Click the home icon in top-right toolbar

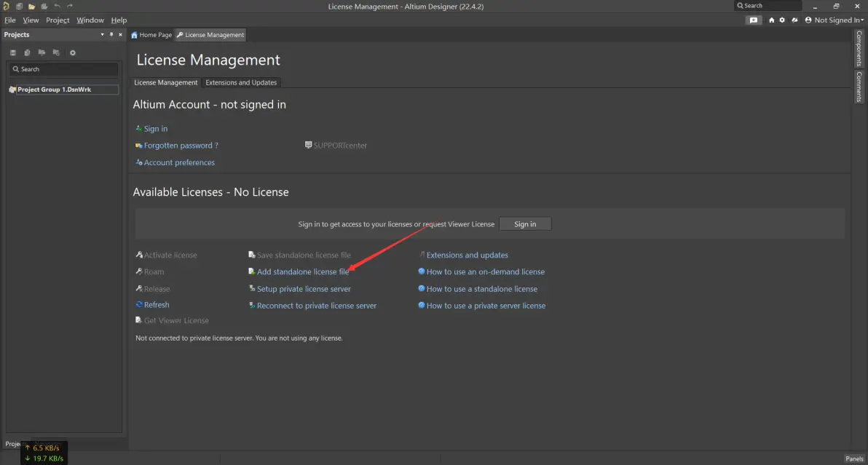(x=771, y=20)
